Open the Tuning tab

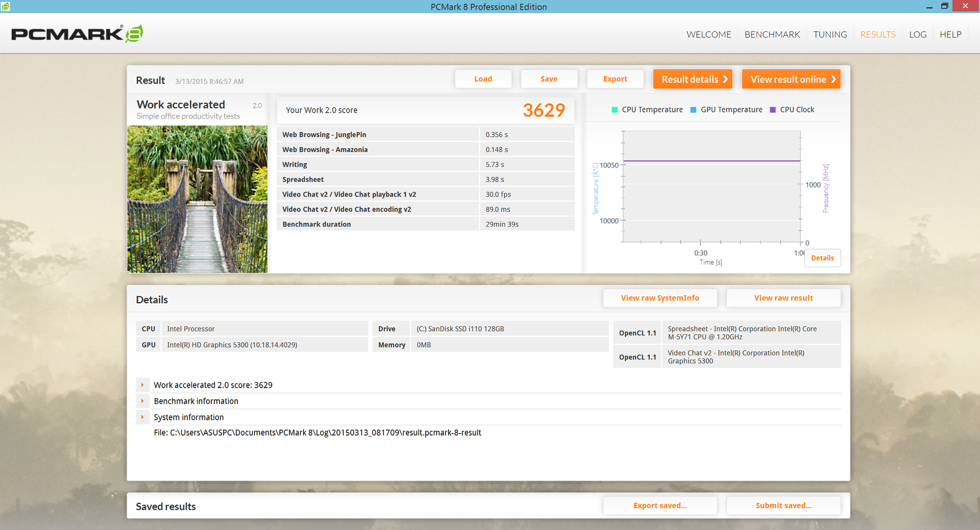click(x=830, y=34)
